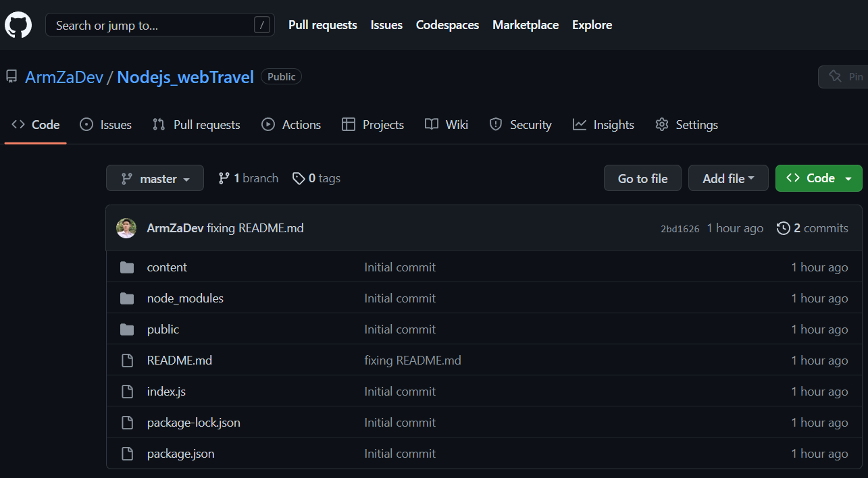Screen dimensions: 868x478
Task: Go to the Actions tab
Action: click(291, 124)
